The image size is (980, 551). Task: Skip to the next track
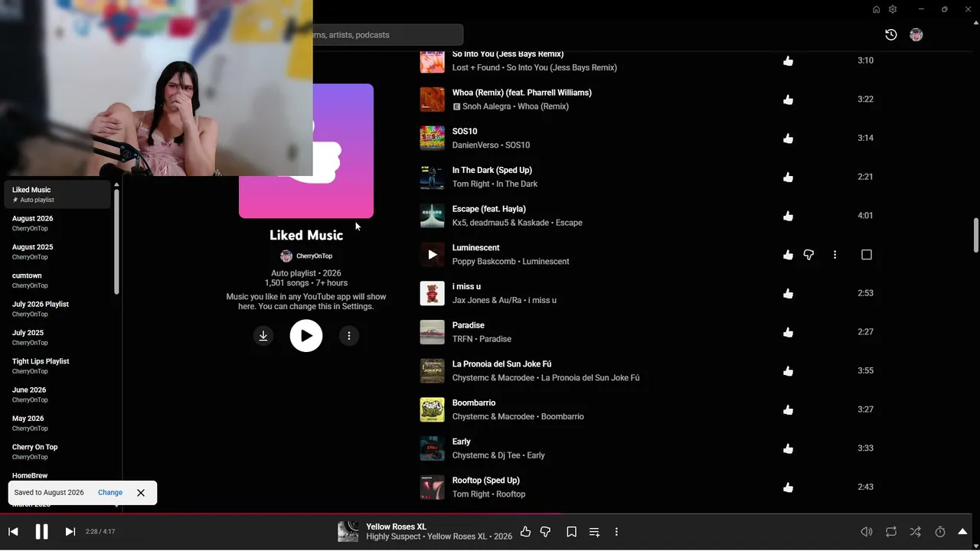70,532
